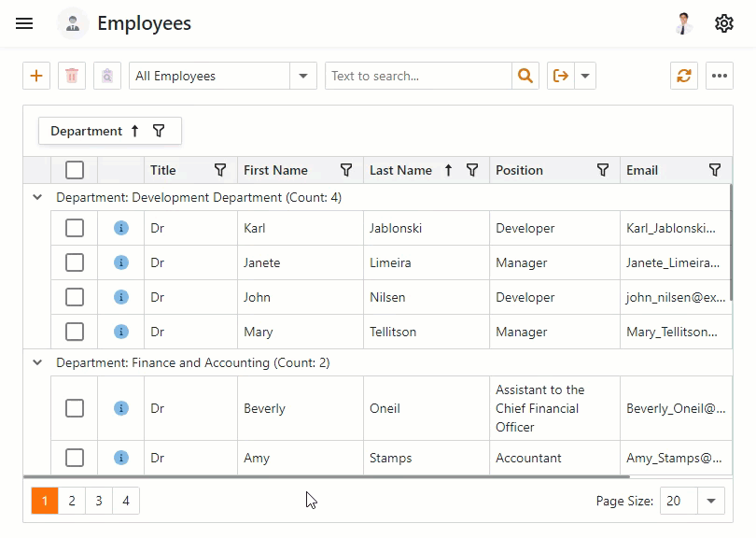This screenshot has width=756, height=538.
Task: Sort by the Email column header
Action: pos(642,170)
